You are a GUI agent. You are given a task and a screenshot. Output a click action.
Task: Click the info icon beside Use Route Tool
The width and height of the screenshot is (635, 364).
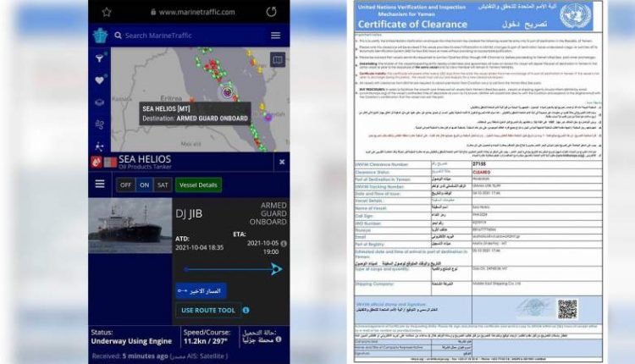246,310
